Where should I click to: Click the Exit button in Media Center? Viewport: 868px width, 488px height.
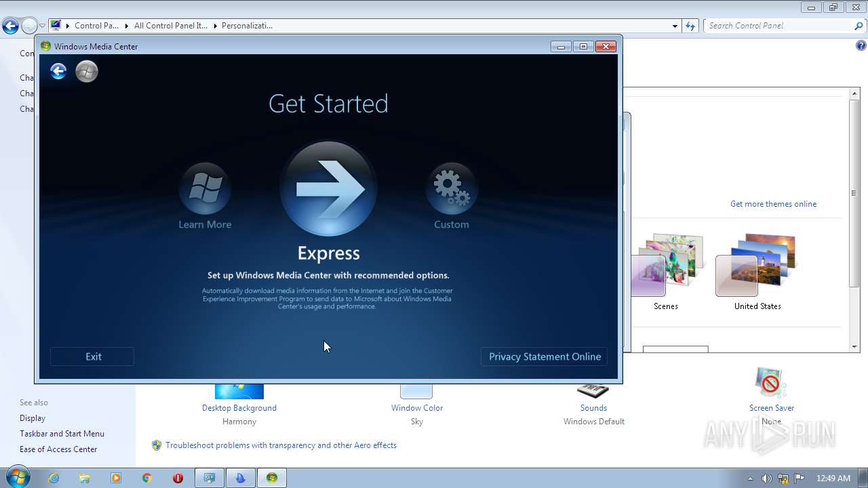(x=93, y=357)
